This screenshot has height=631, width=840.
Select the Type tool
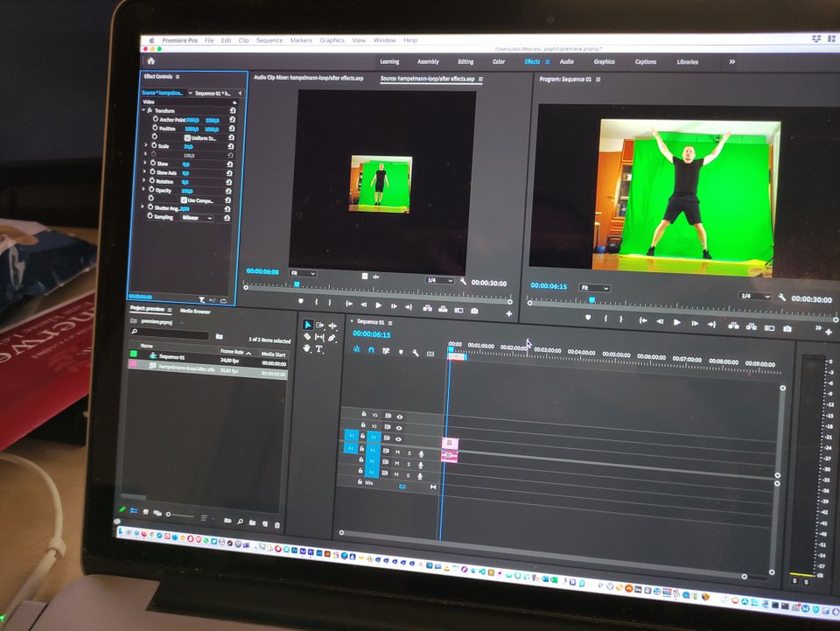point(319,349)
